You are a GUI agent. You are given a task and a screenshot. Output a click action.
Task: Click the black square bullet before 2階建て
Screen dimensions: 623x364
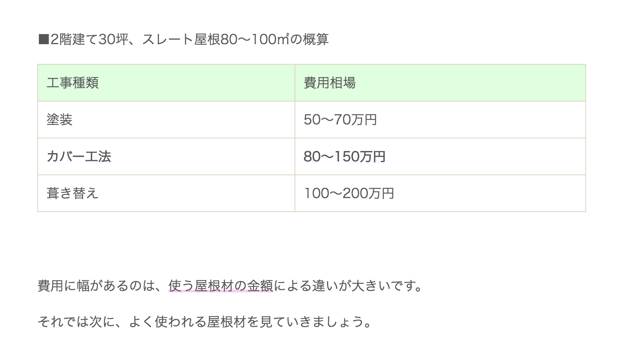click(43, 40)
